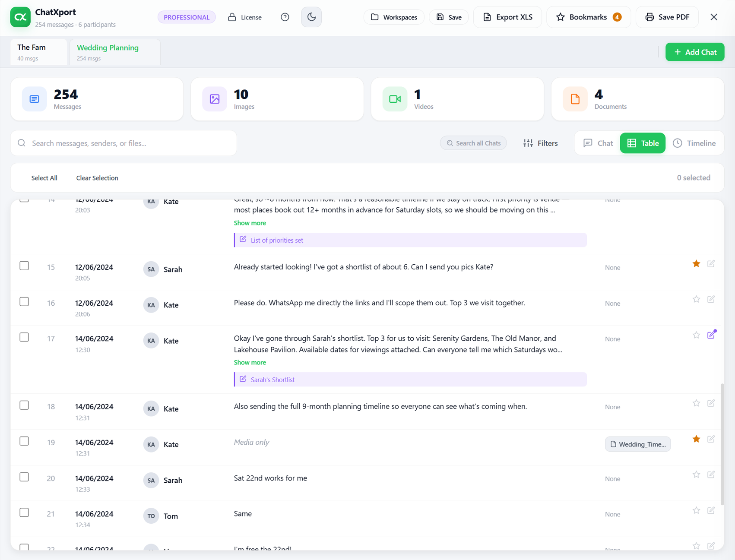Open the Wedding_Time... document attachment
Screen dimensions: 735x560
pos(637,444)
